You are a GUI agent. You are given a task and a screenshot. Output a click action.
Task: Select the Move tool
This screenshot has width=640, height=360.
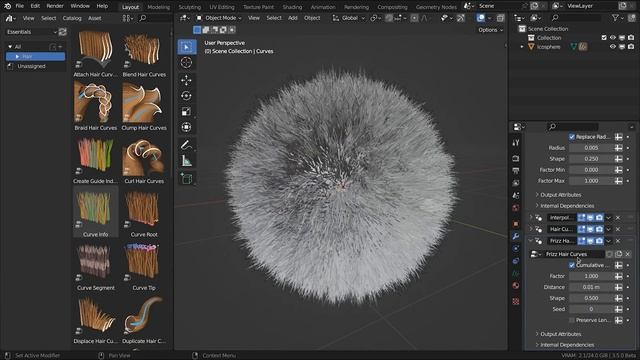[x=187, y=80]
